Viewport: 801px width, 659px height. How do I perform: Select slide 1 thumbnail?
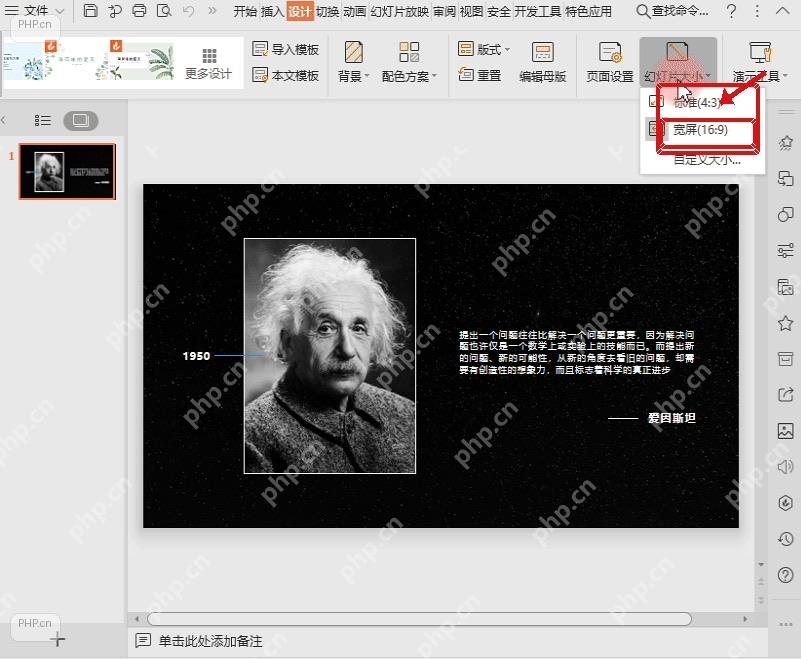click(x=67, y=171)
